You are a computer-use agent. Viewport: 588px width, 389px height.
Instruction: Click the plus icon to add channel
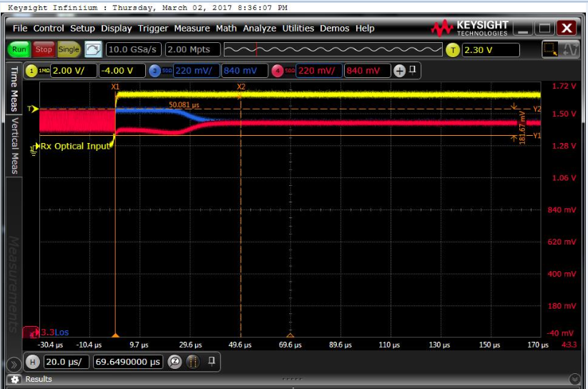point(399,71)
